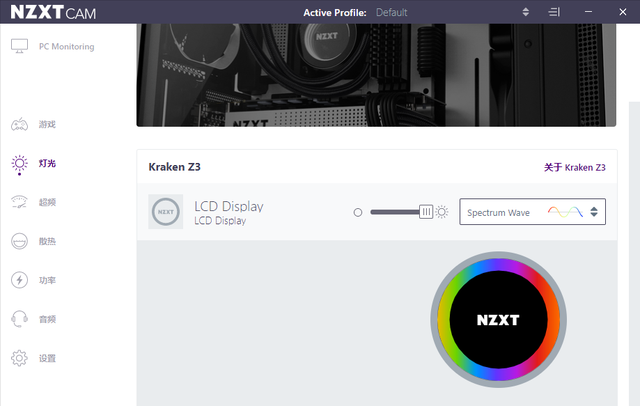Click the Default profile name

pyautogui.click(x=391, y=13)
